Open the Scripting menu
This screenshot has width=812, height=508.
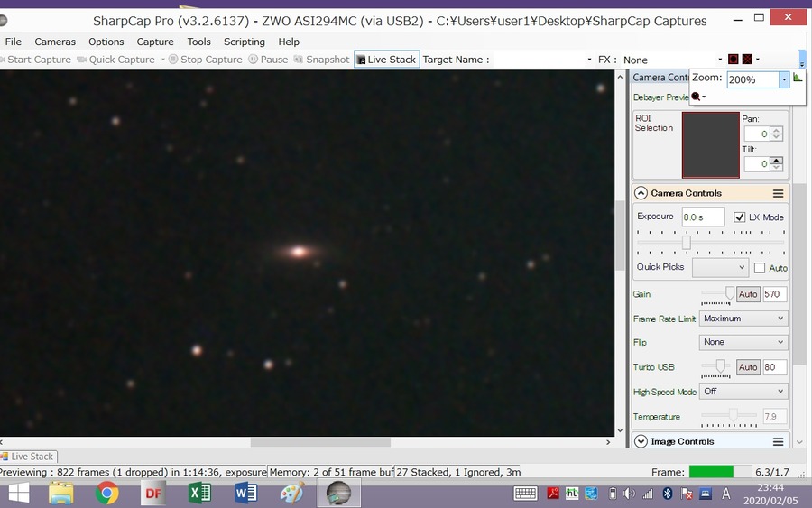pos(244,42)
